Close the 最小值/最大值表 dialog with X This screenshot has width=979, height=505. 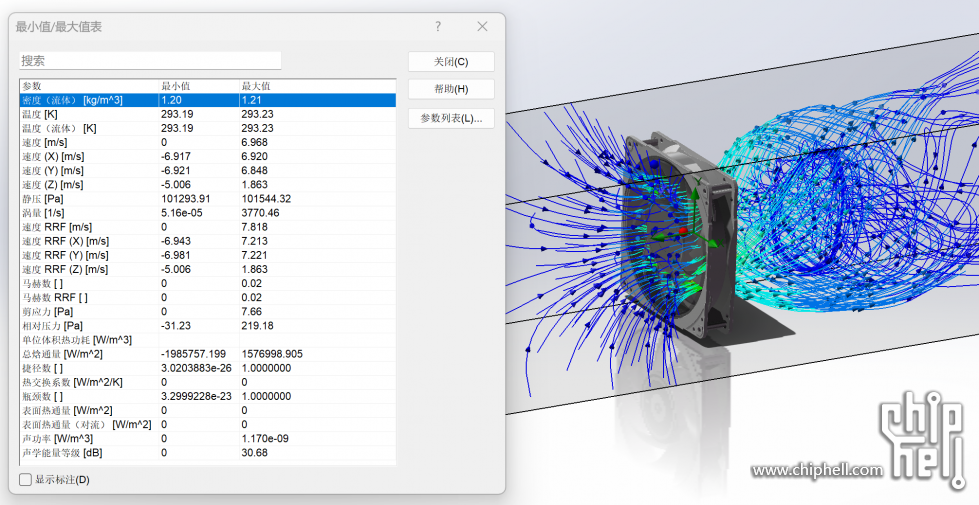click(482, 26)
